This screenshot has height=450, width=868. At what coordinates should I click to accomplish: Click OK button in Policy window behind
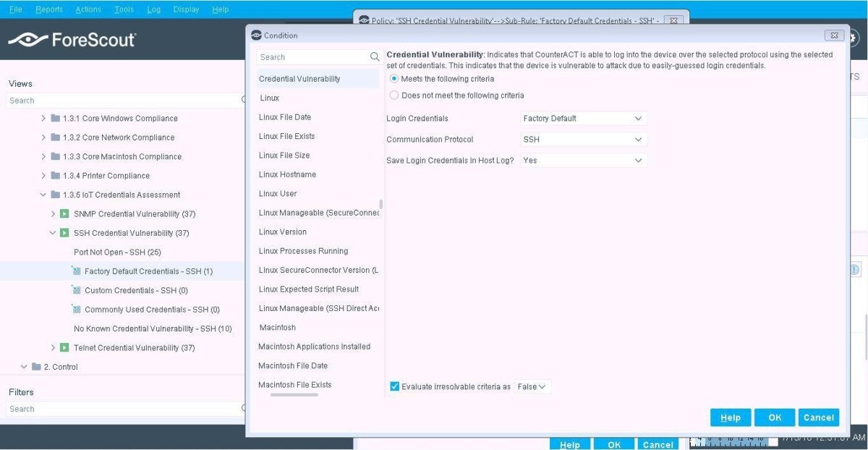point(614,444)
